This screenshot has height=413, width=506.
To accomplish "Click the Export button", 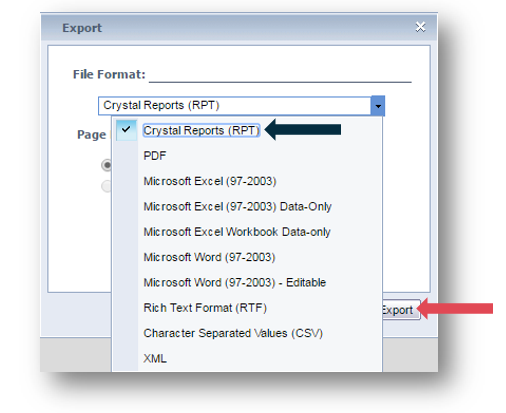I will 401,310.
